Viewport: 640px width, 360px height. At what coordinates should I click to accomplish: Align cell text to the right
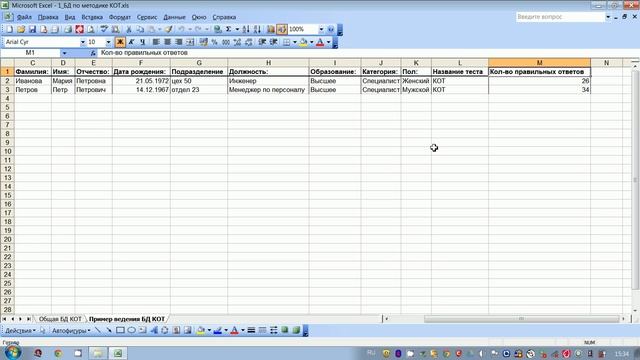tap(179, 42)
